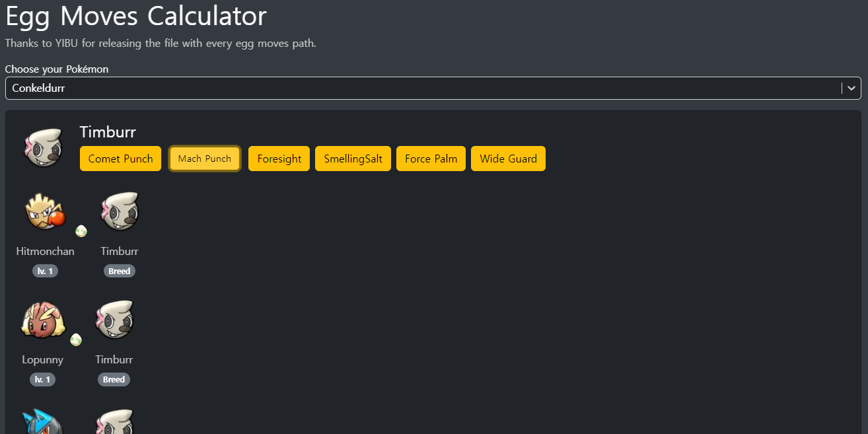Click the Breed badge under the first Timburr

(120, 271)
